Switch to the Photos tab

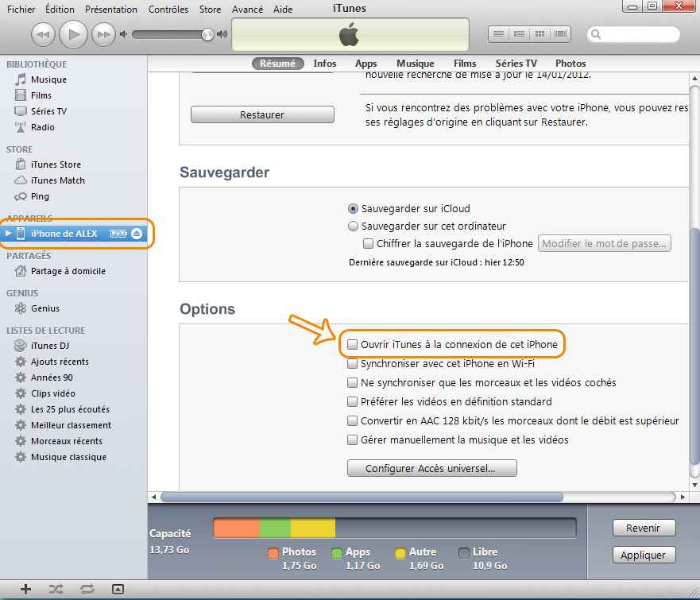tap(570, 64)
